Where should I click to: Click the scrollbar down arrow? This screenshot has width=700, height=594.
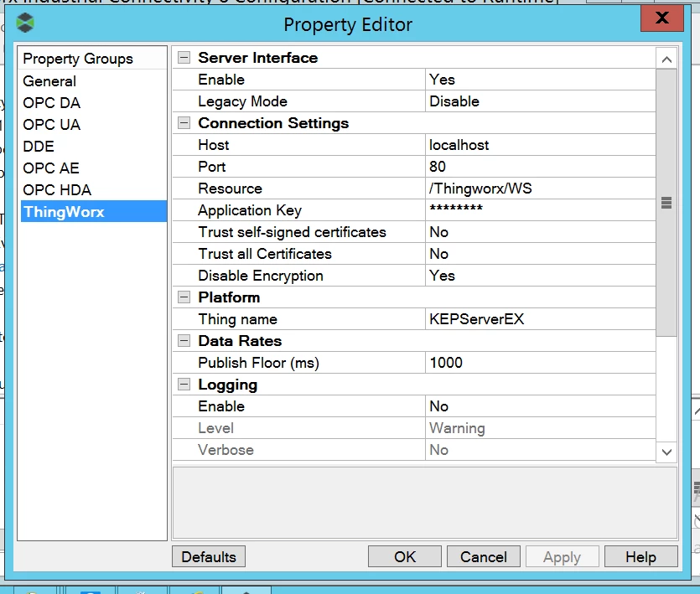click(x=666, y=452)
